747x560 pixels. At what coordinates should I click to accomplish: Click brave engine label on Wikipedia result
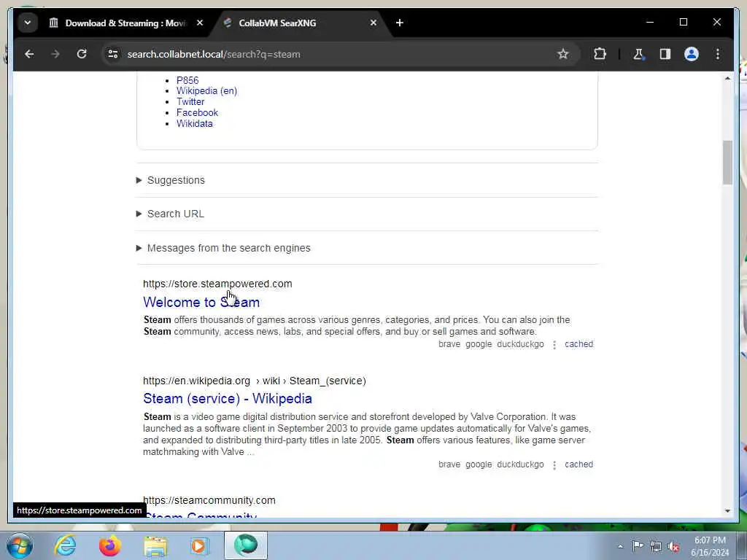(x=449, y=464)
